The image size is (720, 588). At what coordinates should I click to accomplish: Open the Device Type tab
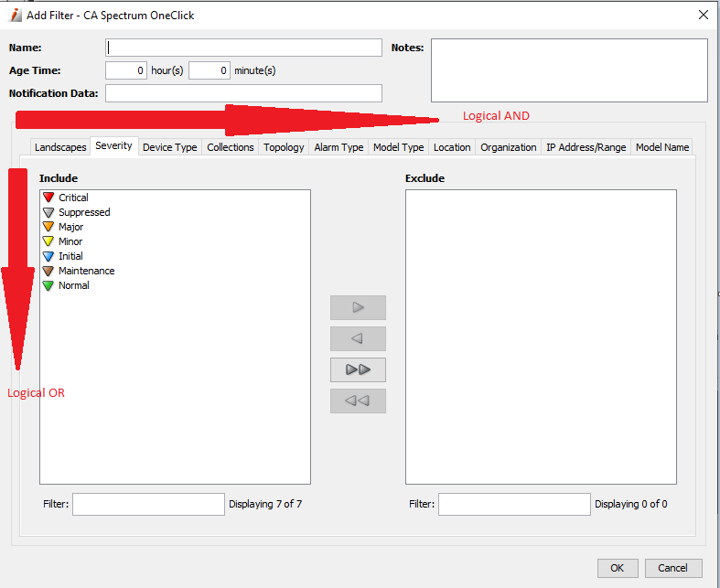pyautogui.click(x=170, y=147)
